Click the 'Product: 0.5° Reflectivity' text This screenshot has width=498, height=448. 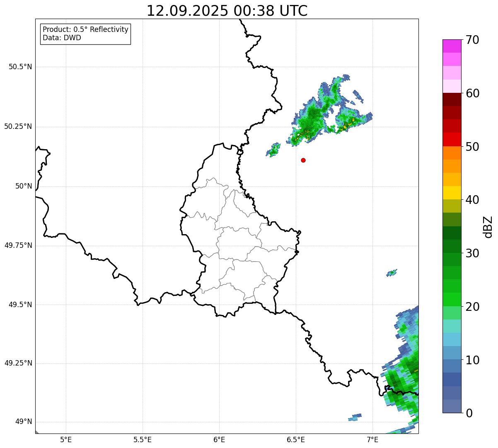tap(85, 29)
